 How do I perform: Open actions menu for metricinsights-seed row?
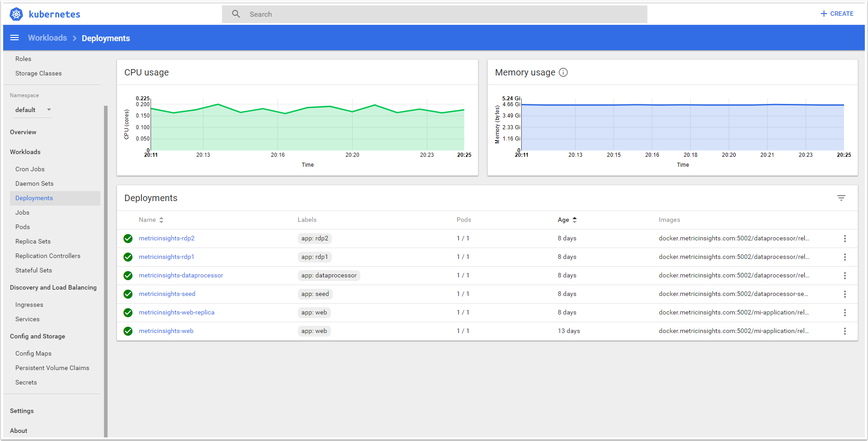[x=844, y=294]
